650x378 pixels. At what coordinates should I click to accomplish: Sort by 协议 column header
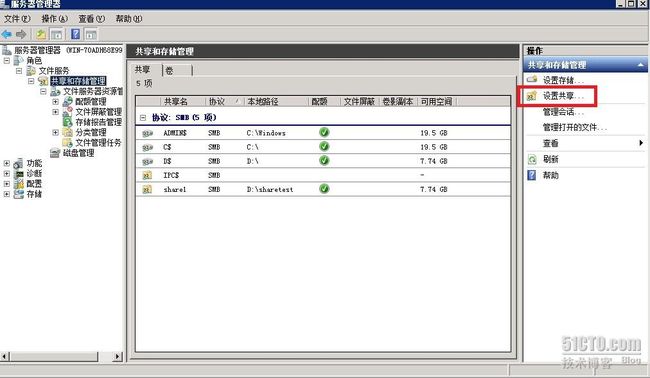(x=225, y=102)
